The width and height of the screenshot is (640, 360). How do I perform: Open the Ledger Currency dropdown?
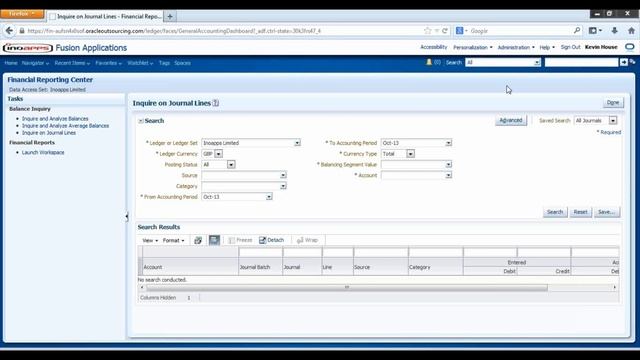coord(218,154)
